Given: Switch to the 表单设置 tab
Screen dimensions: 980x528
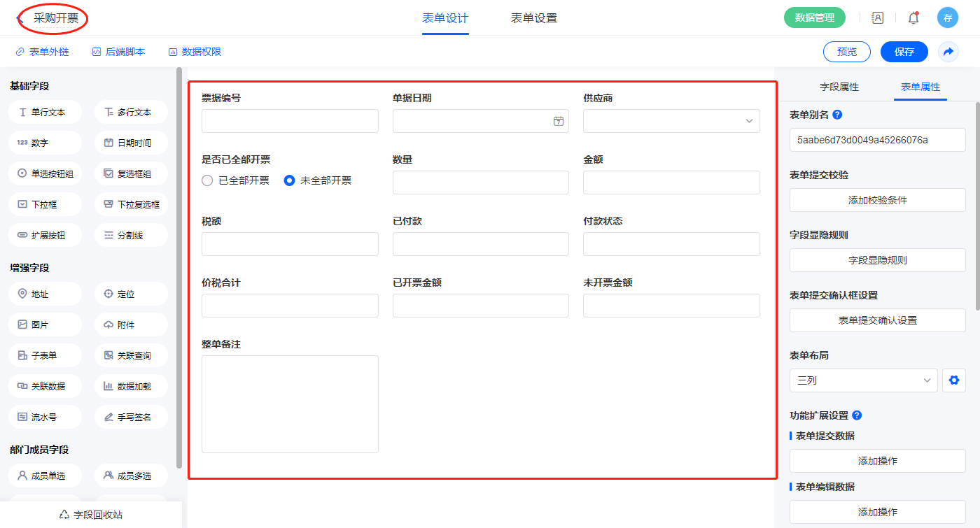Looking at the screenshot, I should [x=534, y=18].
